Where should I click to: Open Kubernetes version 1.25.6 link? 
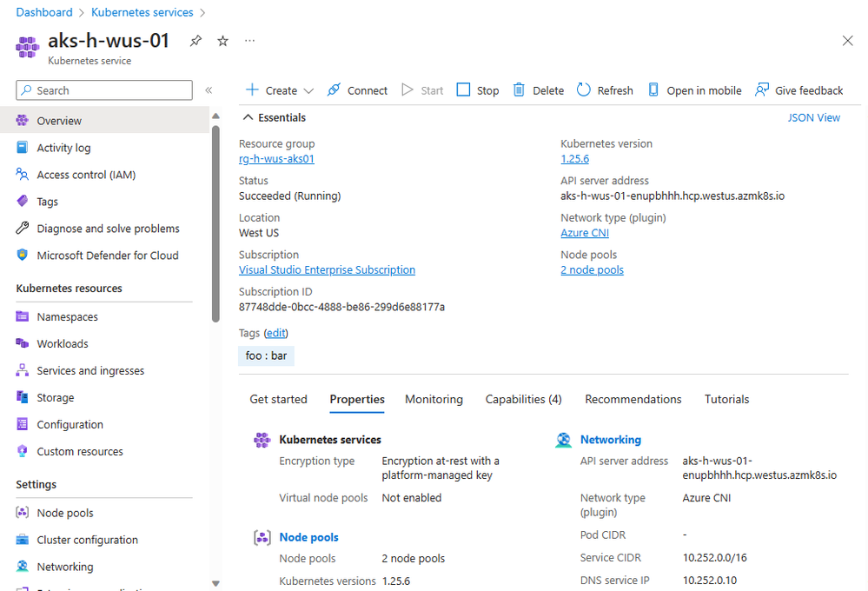[574, 159]
